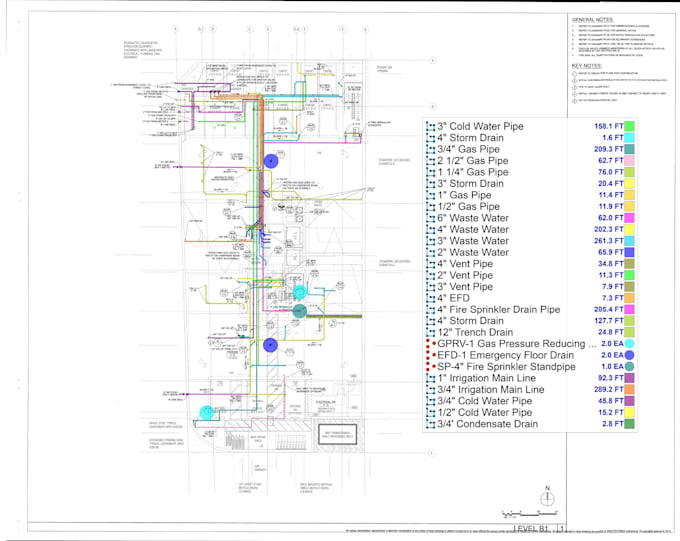Select the blue swatch for 2" Waste Water
The width and height of the screenshot is (680, 541).
pos(629,252)
